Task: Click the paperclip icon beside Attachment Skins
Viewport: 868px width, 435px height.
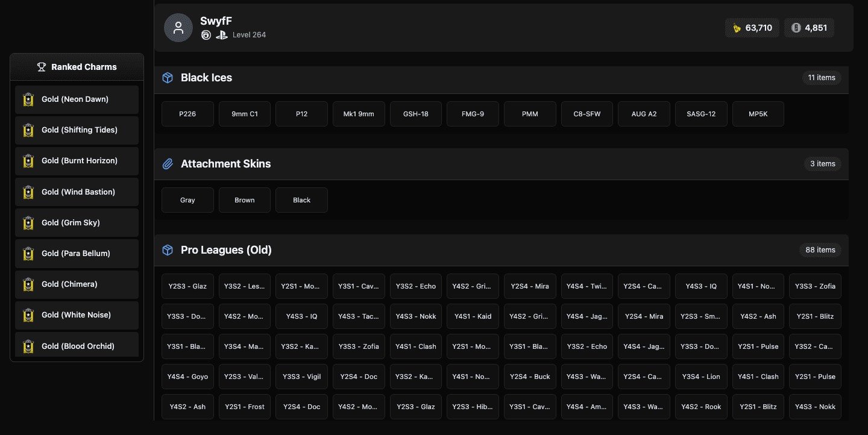Action: tap(168, 164)
